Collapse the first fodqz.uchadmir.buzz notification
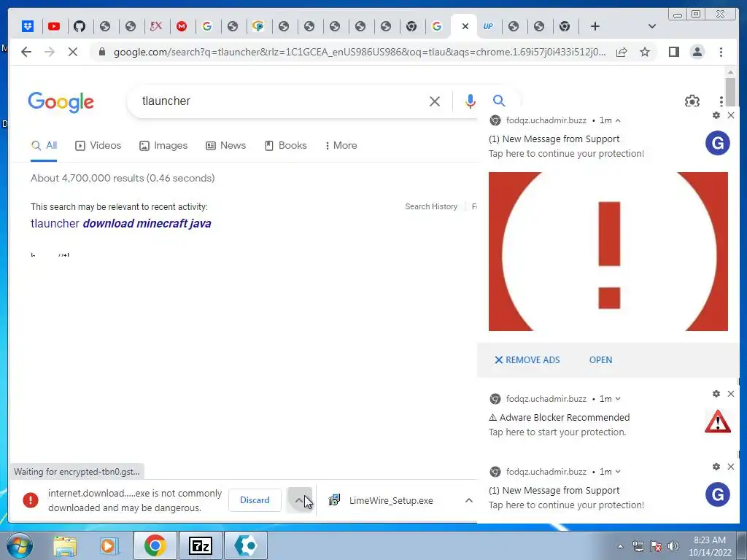 618,120
